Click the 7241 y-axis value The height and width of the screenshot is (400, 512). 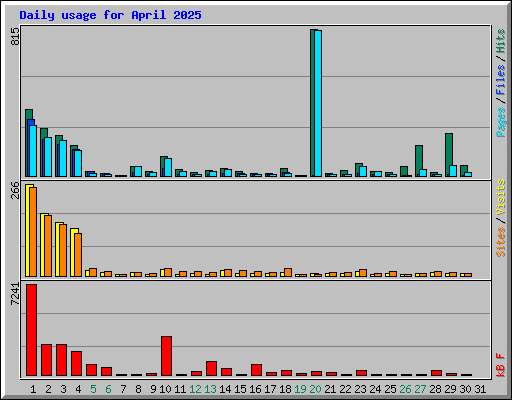[x=15, y=294]
